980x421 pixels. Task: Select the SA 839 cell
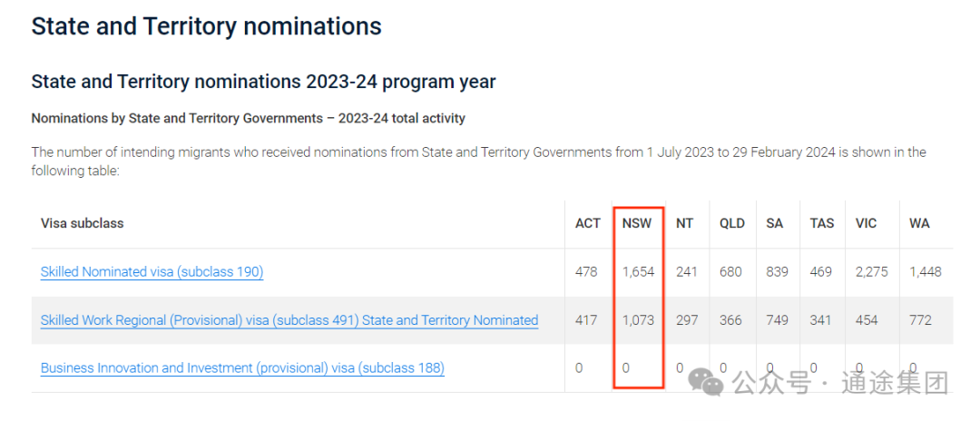pos(777,272)
